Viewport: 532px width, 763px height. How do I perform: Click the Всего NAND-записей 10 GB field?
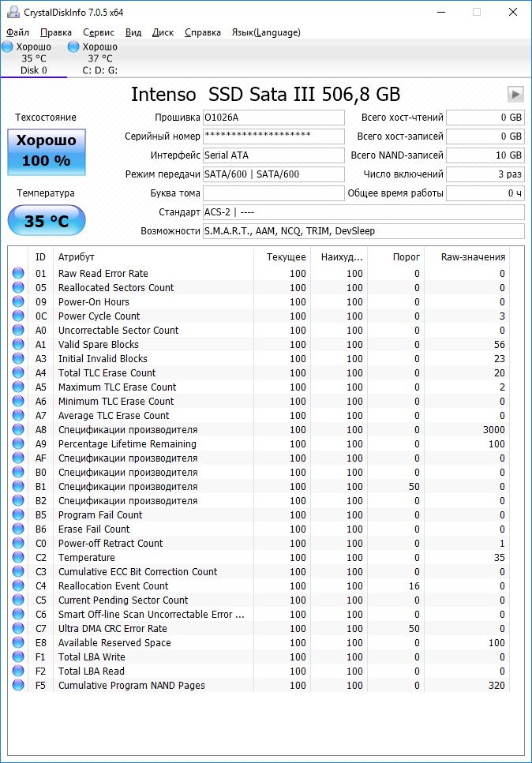click(x=485, y=155)
